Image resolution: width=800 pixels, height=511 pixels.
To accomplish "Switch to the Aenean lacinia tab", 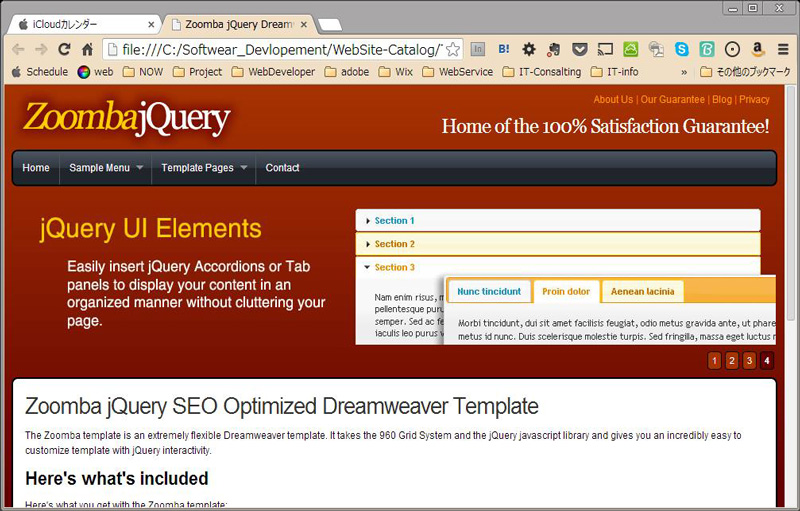I will 642,292.
